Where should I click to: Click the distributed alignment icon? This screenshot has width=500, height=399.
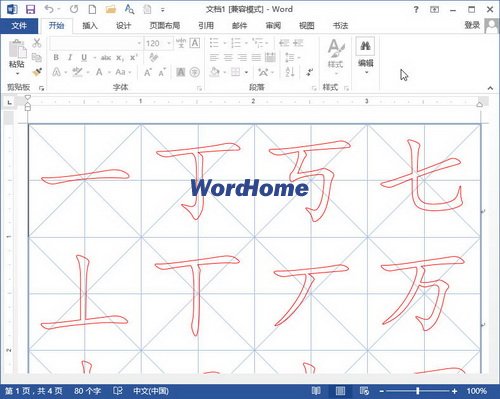point(270,57)
